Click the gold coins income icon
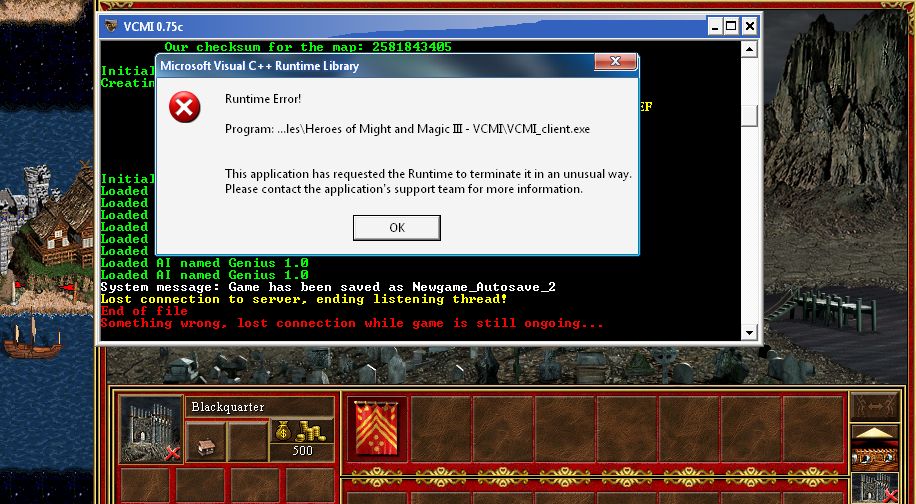Image resolution: width=916 pixels, height=504 pixels. click(289, 433)
